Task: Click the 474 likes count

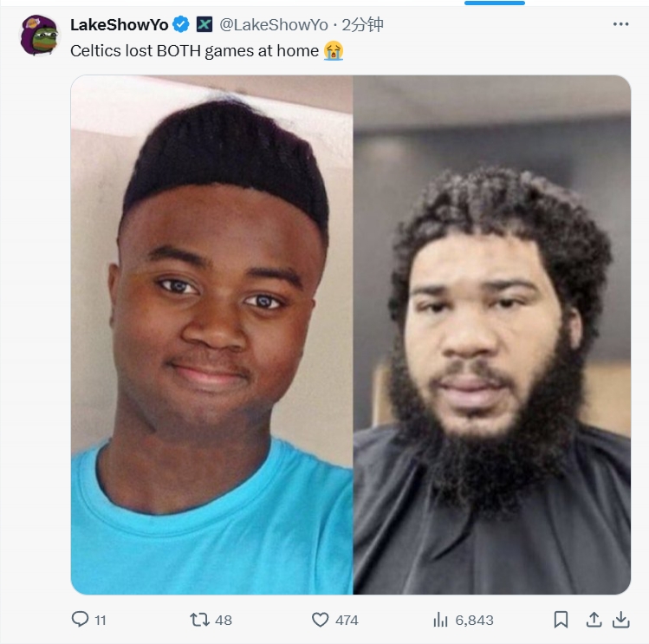Action: pos(347,620)
